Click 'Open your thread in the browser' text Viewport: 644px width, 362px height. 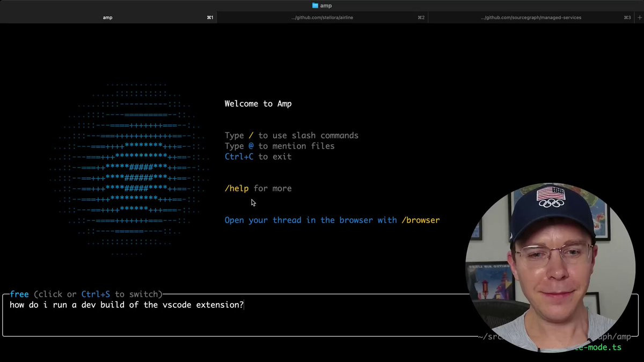pos(311,220)
